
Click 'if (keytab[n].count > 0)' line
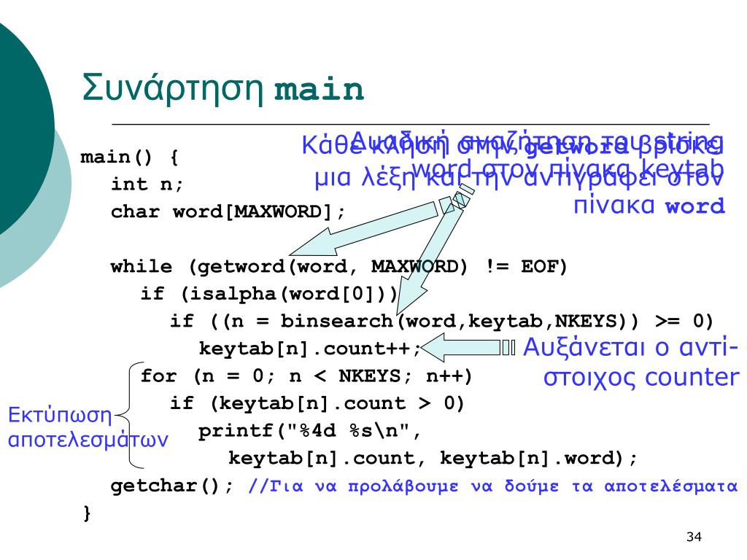(x=317, y=403)
